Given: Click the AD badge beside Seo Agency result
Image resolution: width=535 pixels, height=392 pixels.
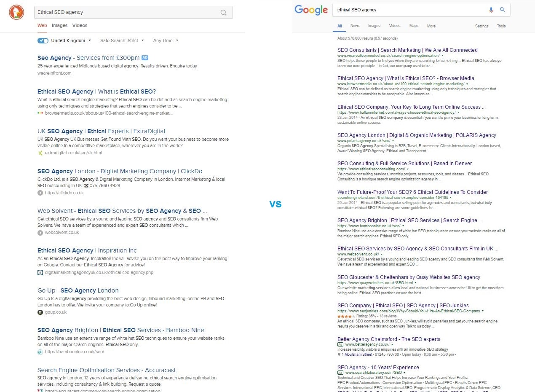Looking at the screenshot, I should 145,58.
